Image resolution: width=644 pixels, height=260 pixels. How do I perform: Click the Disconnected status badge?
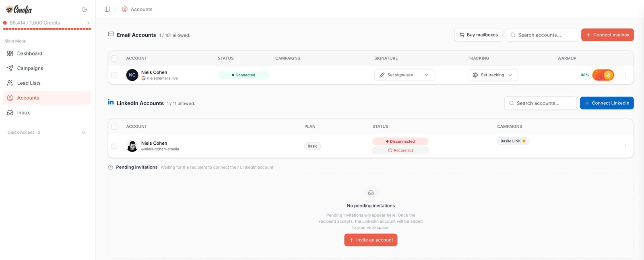click(400, 141)
